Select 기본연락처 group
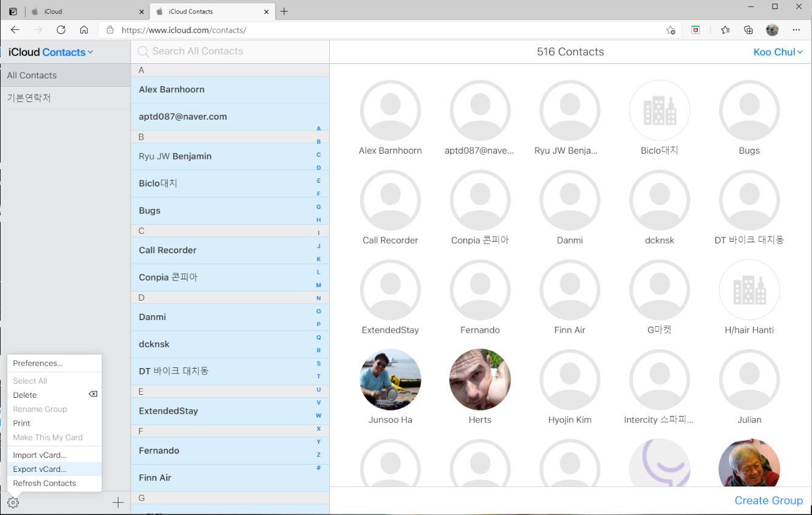The width and height of the screenshot is (812, 515). pyautogui.click(x=66, y=98)
